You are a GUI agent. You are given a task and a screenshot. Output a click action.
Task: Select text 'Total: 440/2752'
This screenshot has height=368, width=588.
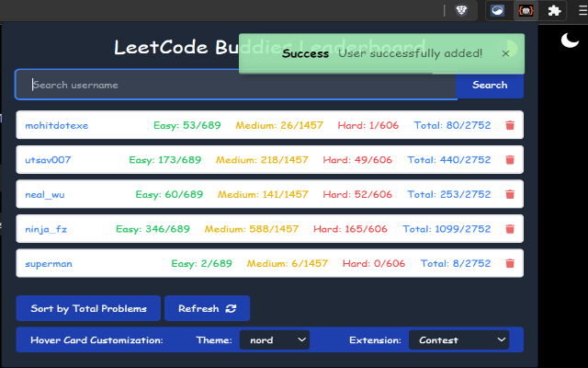click(x=449, y=160)
